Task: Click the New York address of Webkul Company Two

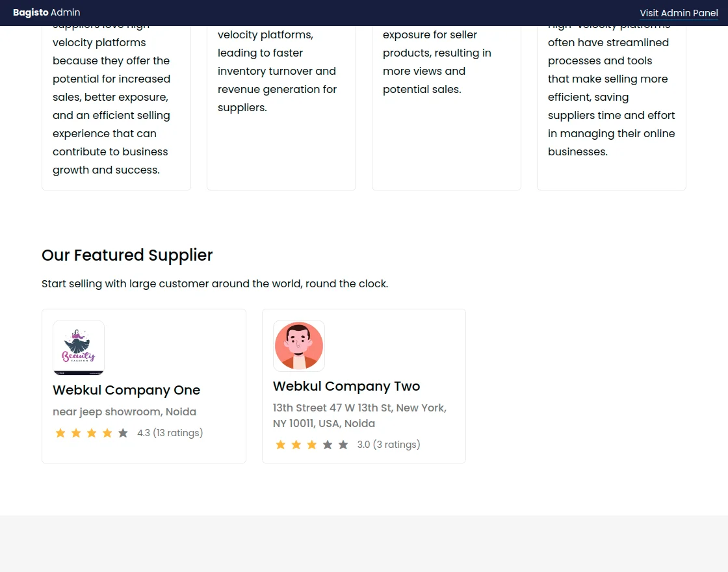Action: point(359,415)
